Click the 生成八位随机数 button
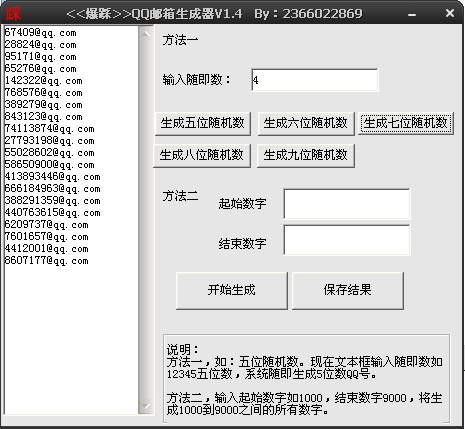 coord(202,155)
